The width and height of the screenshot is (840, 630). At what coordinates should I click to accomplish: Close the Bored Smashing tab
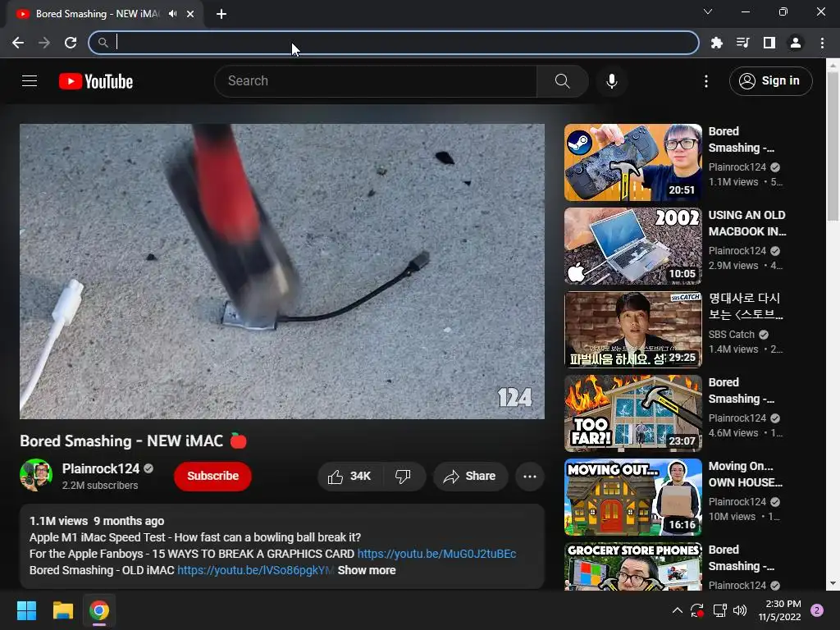(190, 14)
